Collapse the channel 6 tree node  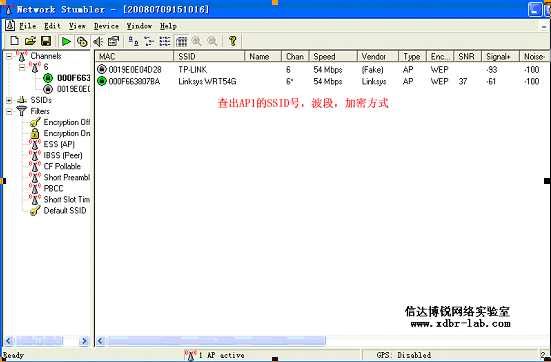[21, 67]
